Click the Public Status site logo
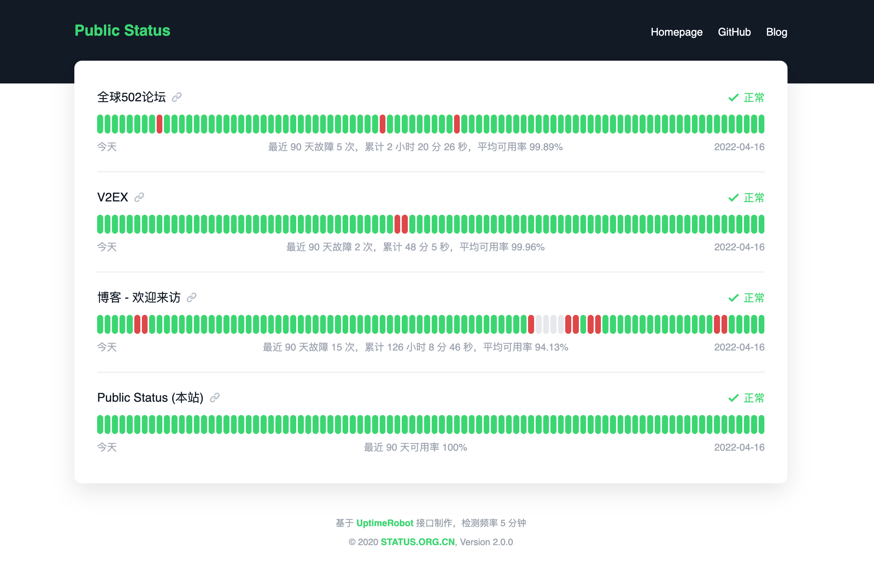874x588 pixels. (122, 31)
